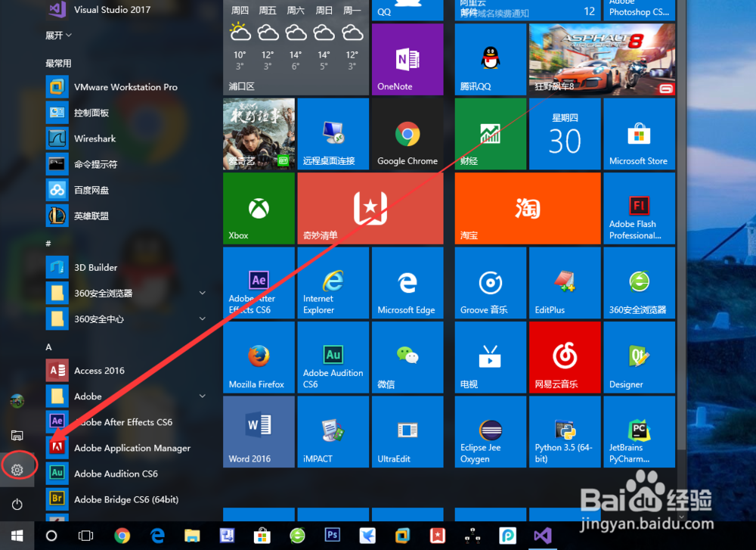This screenshot has width=756, height=550.
Task: Click the Power button in Start sidebar
Action: click(x=17, y=504)
